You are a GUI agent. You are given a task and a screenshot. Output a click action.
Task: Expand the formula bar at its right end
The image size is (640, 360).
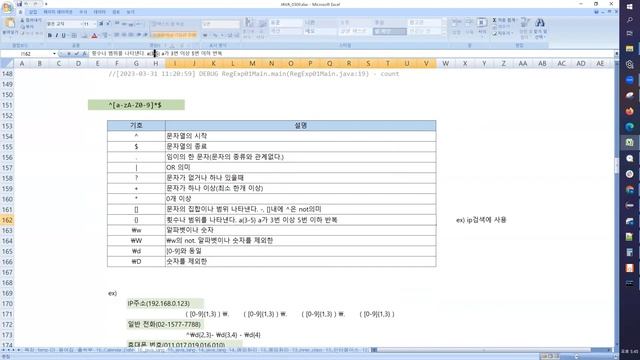click(x=616, y=53)
